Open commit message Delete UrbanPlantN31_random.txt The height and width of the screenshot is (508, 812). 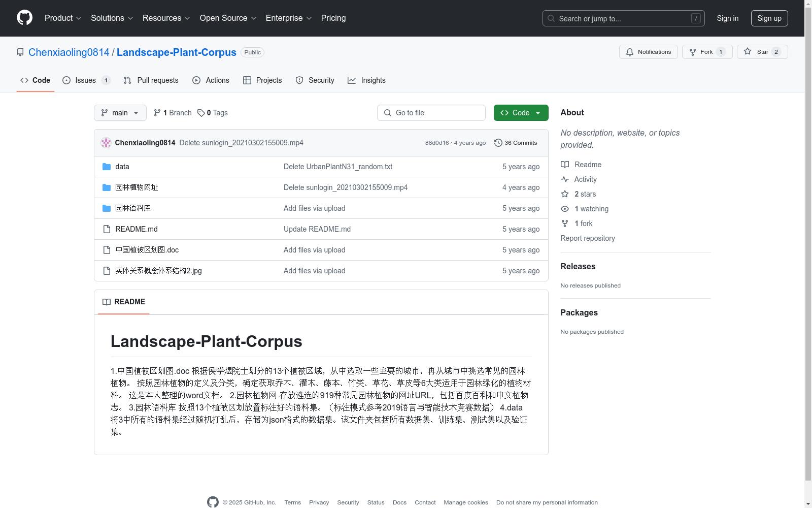pyautogui.click(x=338, y=167)
